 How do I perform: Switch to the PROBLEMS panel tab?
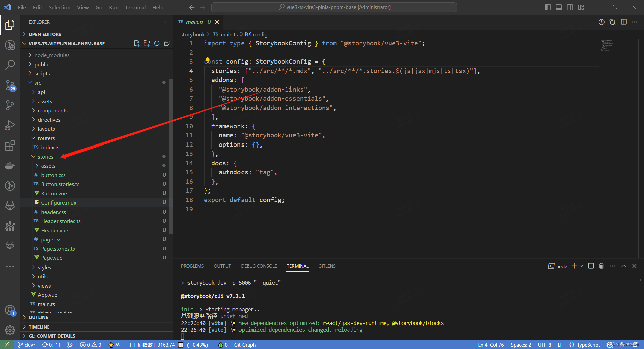point(192,266)
